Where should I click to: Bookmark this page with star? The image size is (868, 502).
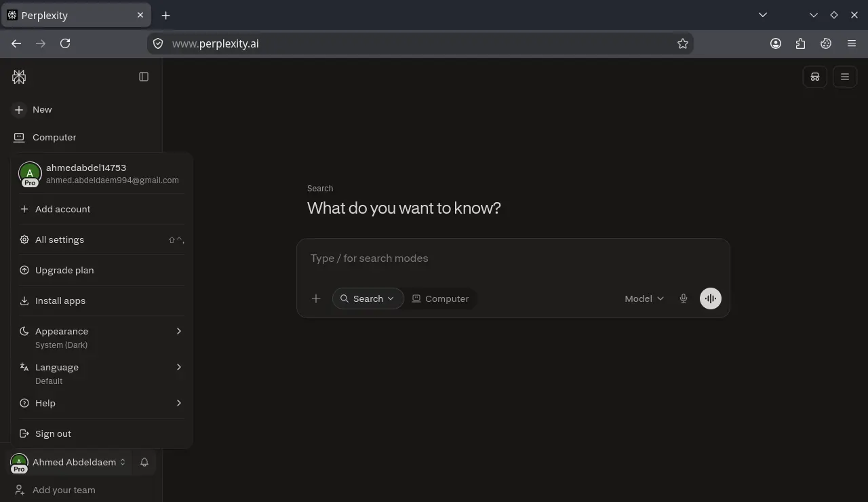pyautogui.click(x=683, y=43)
